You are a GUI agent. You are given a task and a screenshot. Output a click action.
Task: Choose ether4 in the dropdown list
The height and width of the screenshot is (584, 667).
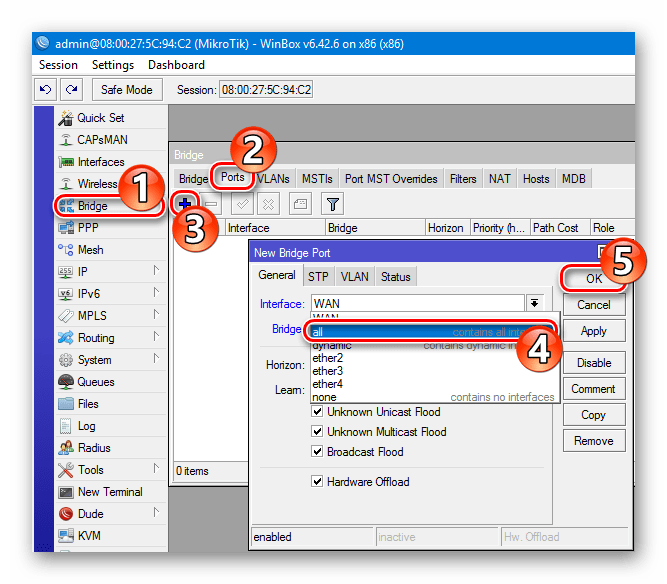(434, 384)
